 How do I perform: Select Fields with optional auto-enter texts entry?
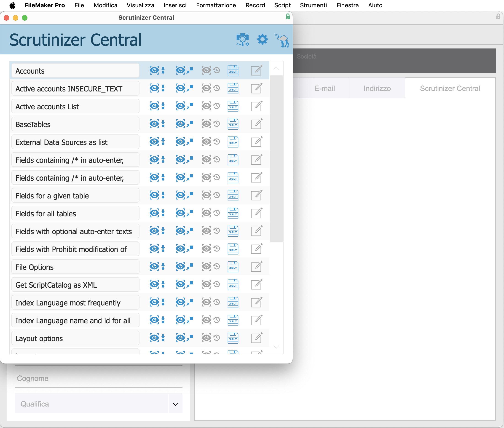75,231
